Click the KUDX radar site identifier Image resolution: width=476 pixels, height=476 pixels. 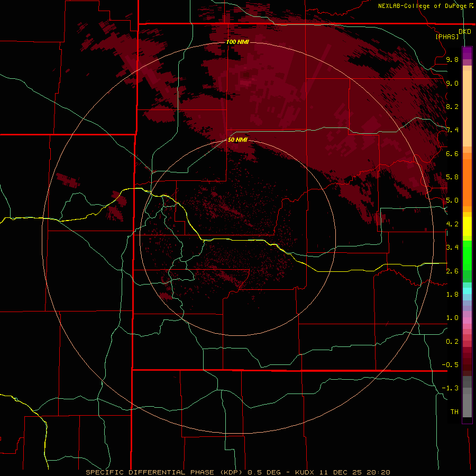click(x=305, y=472)
